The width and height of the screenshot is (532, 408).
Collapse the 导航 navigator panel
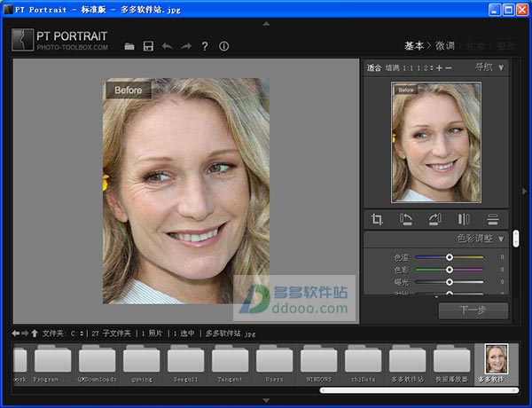501,67
